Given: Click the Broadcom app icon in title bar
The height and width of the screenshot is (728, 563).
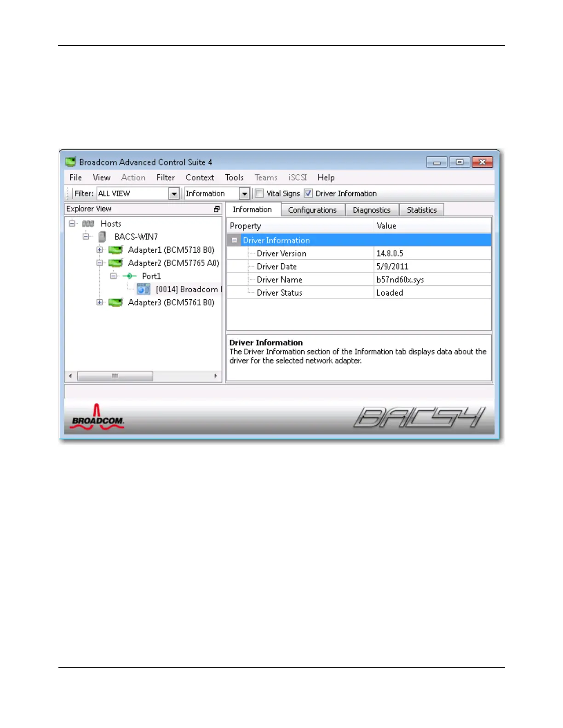Looking at the screenshot, I should (70, 162).
